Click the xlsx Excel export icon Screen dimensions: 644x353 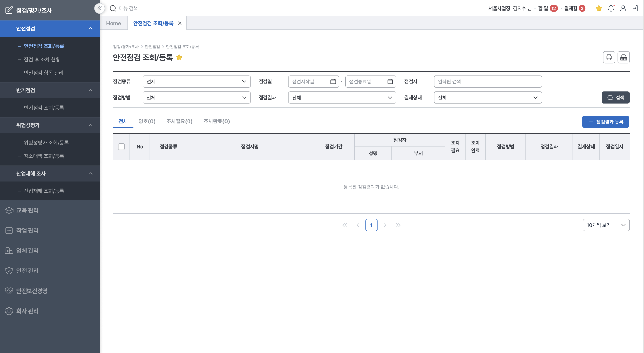[624, 58]
